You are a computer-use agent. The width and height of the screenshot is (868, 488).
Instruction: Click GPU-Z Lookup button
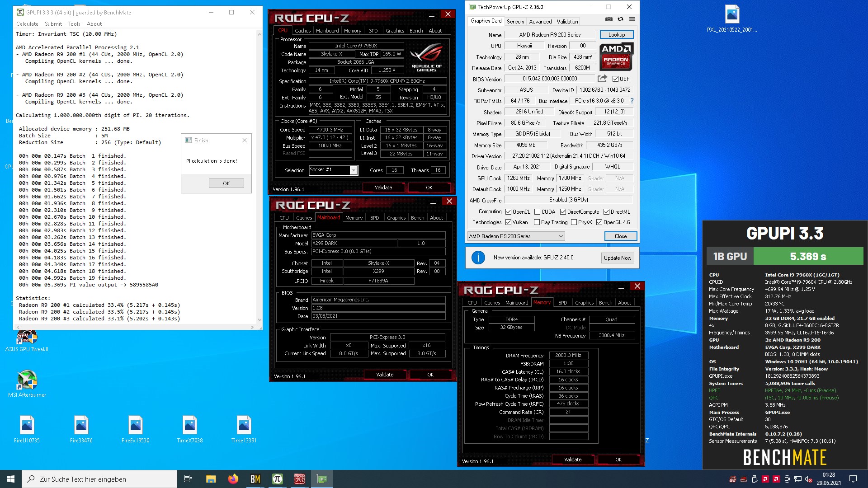coord(616,35)
